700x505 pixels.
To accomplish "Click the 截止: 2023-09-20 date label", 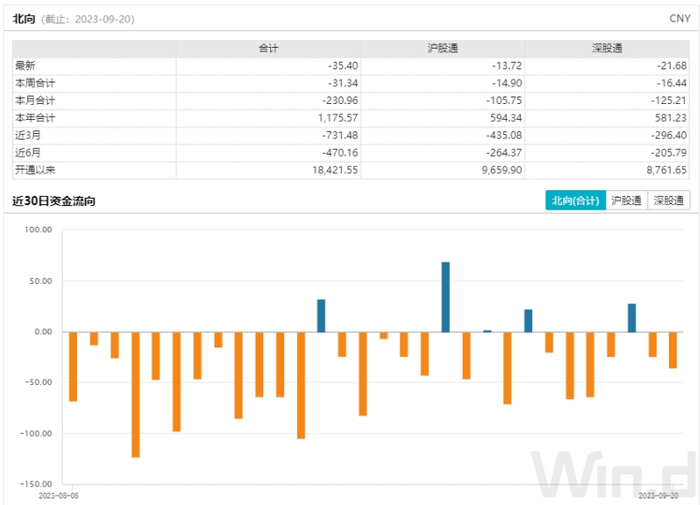I will point(88,19).
